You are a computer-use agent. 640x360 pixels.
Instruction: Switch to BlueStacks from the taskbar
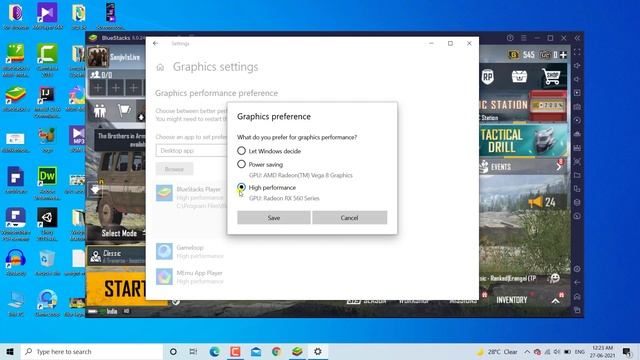[x=297, y=351]
